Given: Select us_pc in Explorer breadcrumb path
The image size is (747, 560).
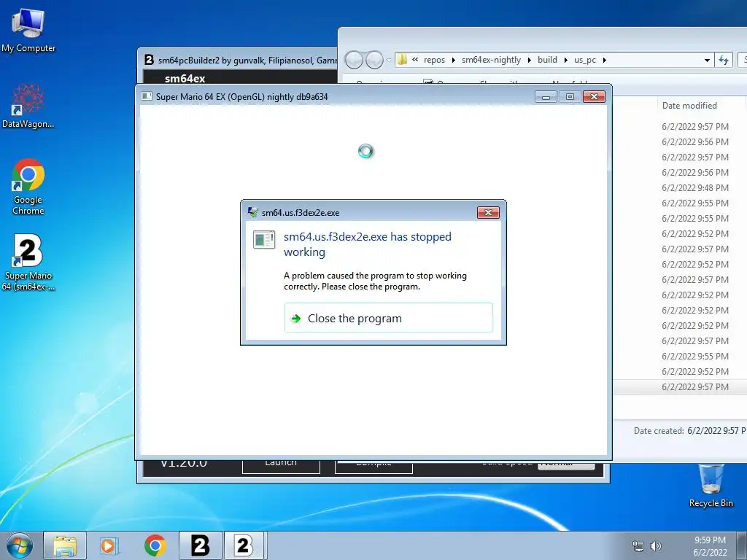Looking at the screenshot, I should 585,60.
